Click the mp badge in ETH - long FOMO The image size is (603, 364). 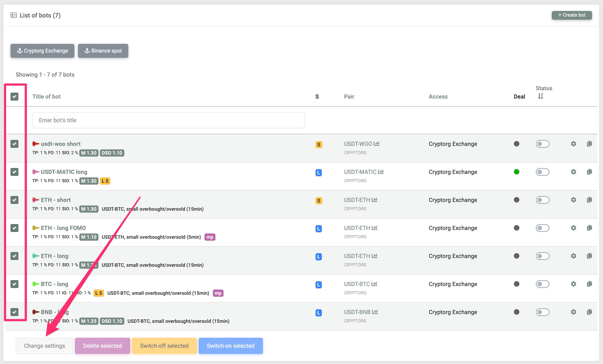(x=210, y=237)
